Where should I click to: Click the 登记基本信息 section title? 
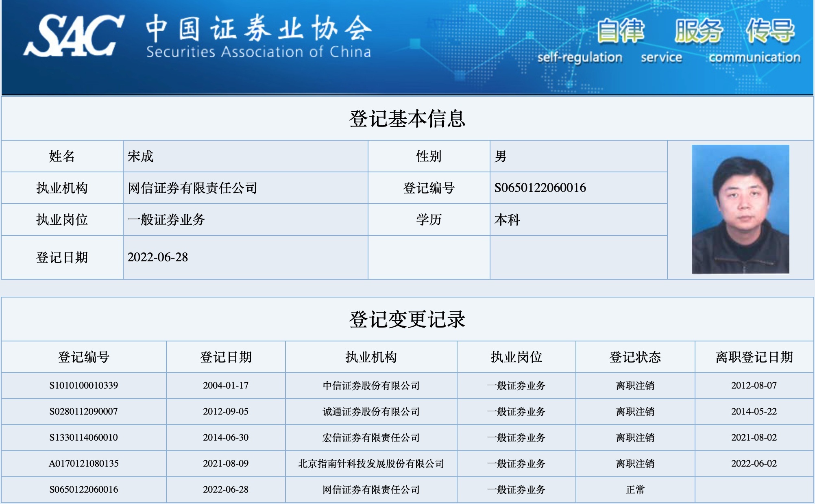click(x=407, y=118)
